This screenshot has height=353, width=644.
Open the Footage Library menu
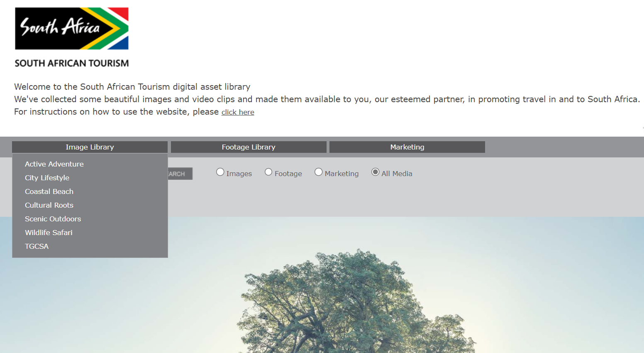pos(248,147)
